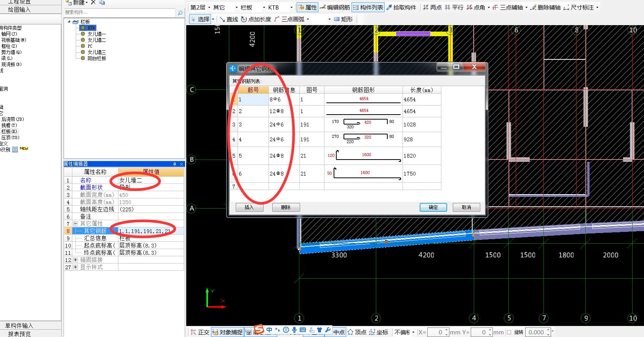
Task: Select the 平行 parallel axis tool
Action: point(454,7)
